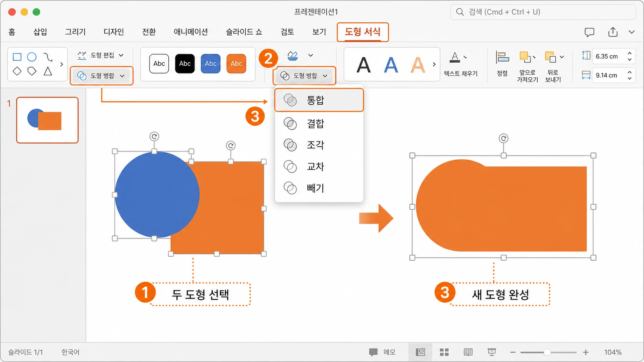Open the text fill color dropdown arrow

tap(465, 57)
